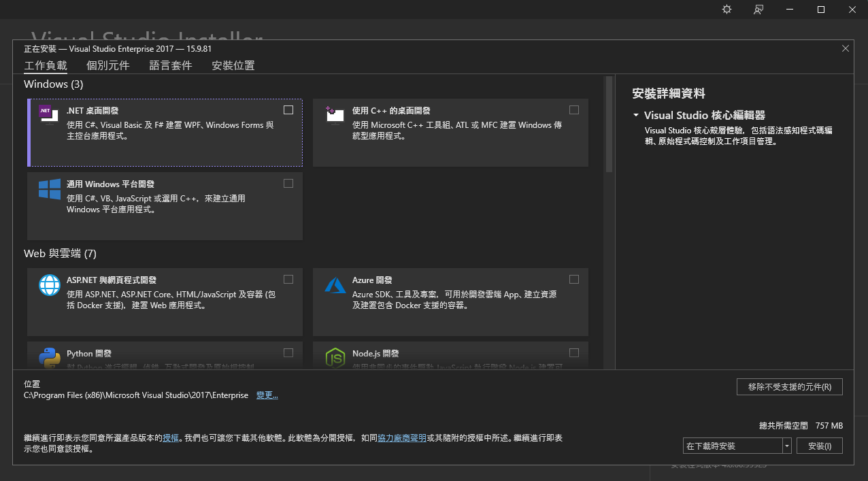Select the Azure 開發 workload card

[x=450, y=302]
